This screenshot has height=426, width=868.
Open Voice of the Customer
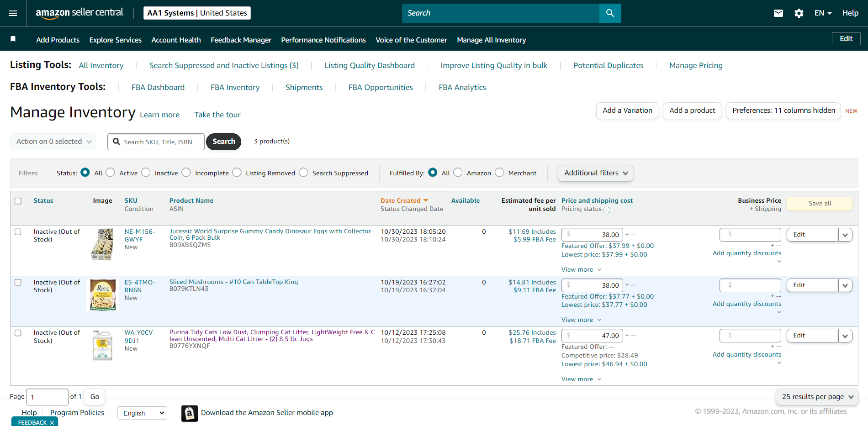(x=411, y=40)
